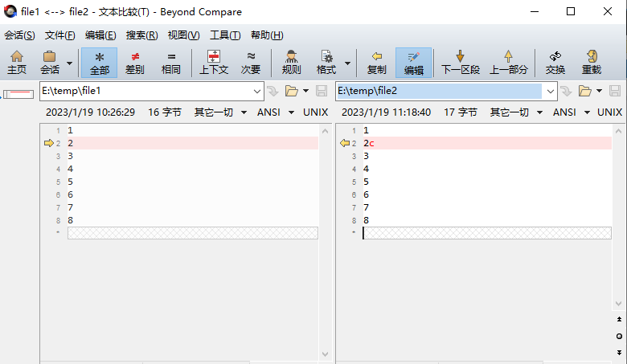627x364 pixels.
Task: Click Copy (复制) toolbar button
Action: tap(377, 63)
